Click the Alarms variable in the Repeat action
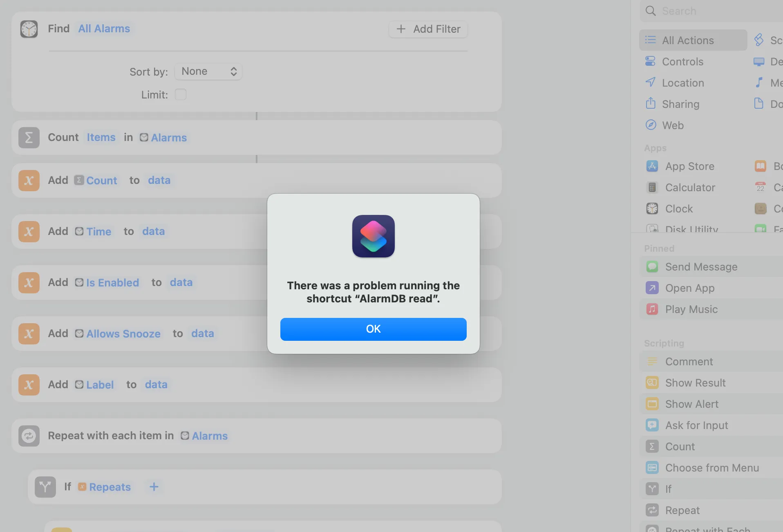This screenshot has width=783, height=532. click(x=204, y=436)
